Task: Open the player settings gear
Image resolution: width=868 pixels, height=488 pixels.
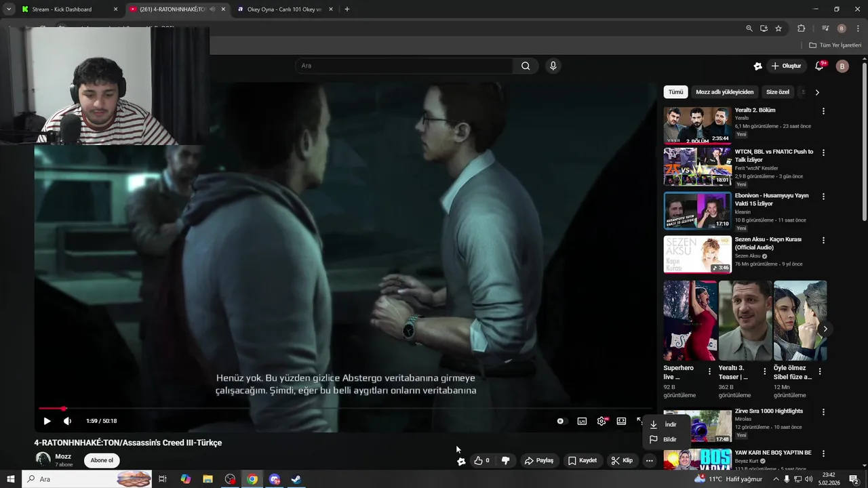Action: (601, 421)
